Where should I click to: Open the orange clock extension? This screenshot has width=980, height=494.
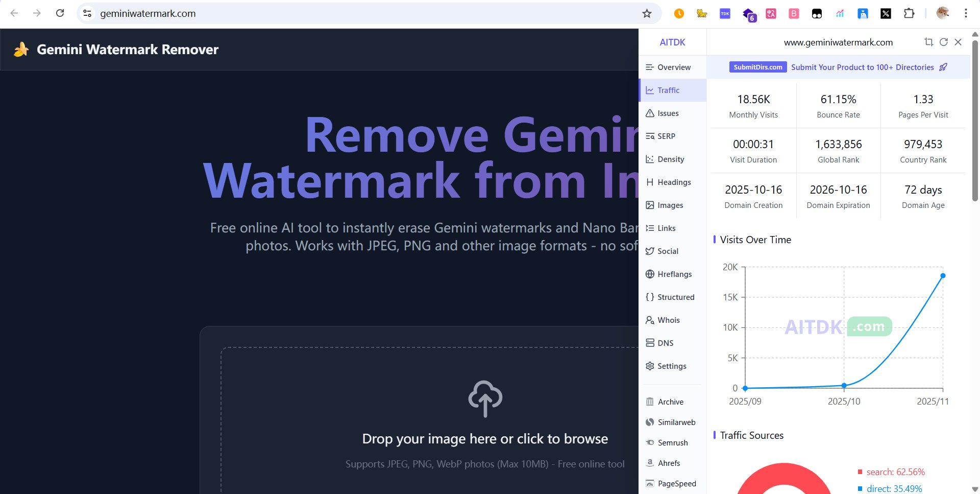tap(679, 14)
